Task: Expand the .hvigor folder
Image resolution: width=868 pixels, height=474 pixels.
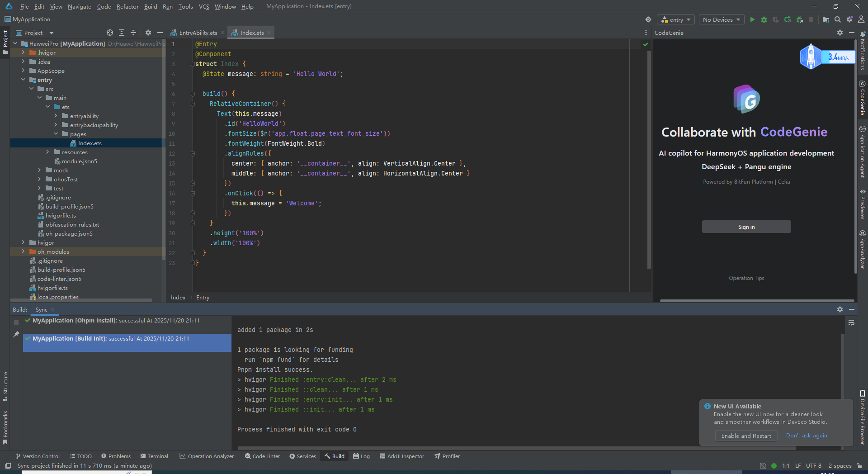Action: (x=24, y=52)
